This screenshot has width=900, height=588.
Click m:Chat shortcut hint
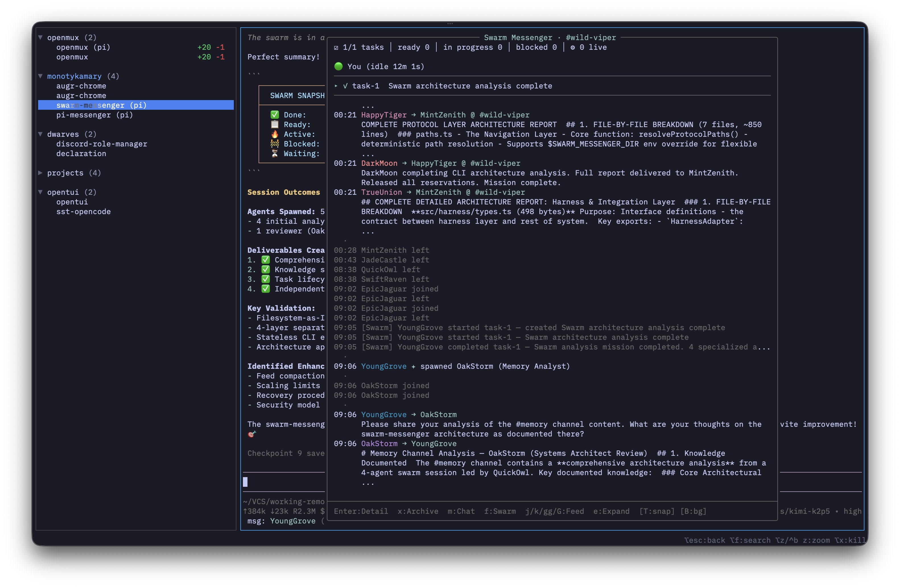tap(461, 511)
